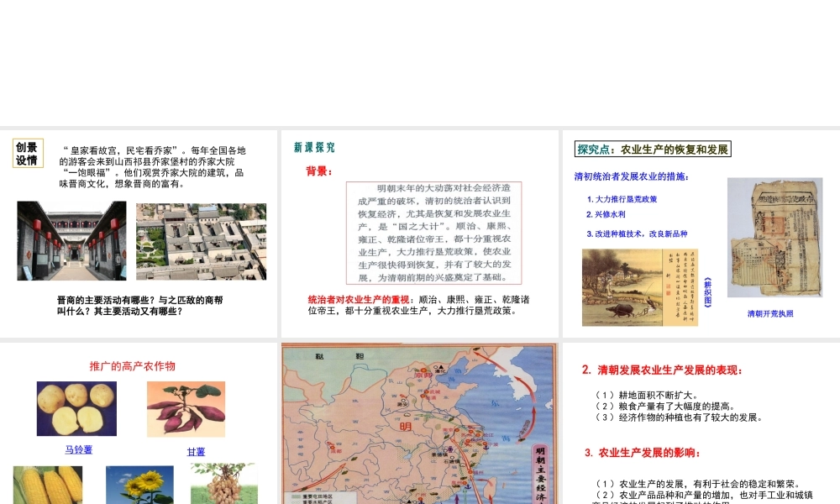
Task: Click the old land reclamation license image
Action: [x=774, y=237]
